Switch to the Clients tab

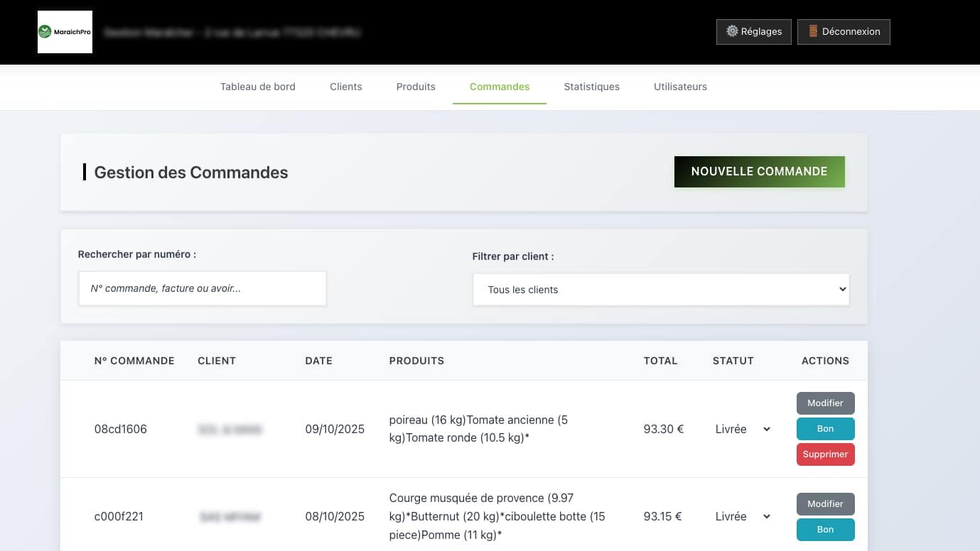pyautogui.click(x=345, y=87)
